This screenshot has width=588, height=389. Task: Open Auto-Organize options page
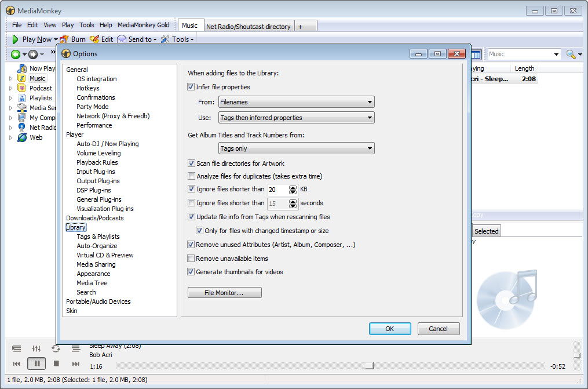(x=97, y=246)
